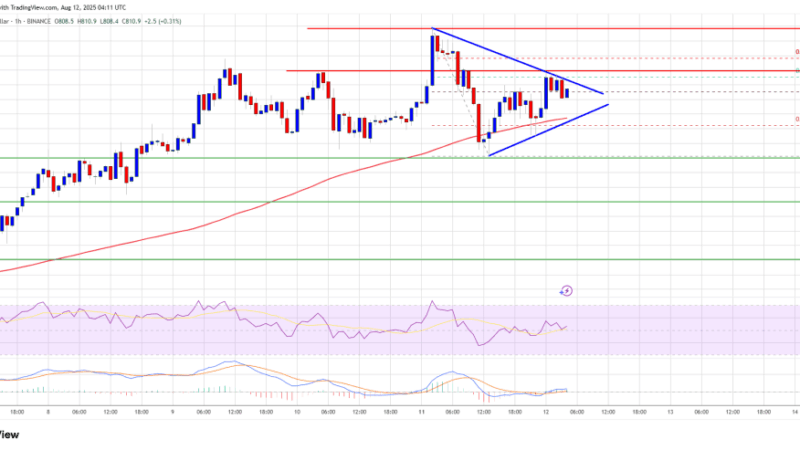
Task: Click the latest candlestick inside the triangle
Action: click(x=568, y=93)
